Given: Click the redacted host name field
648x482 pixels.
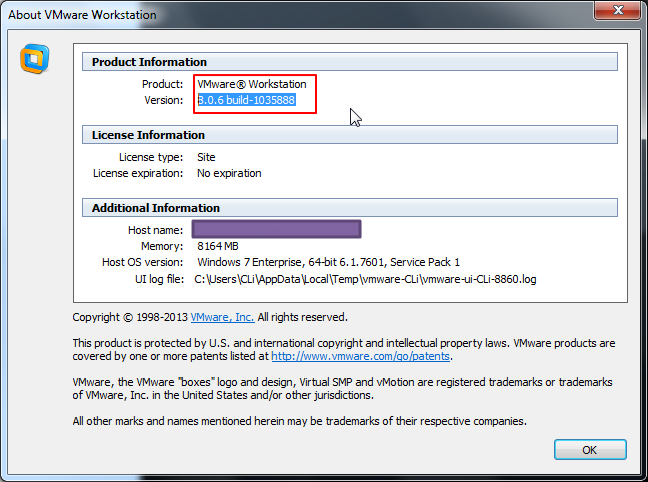Looking at the screenshot, I should coord(276,229).
